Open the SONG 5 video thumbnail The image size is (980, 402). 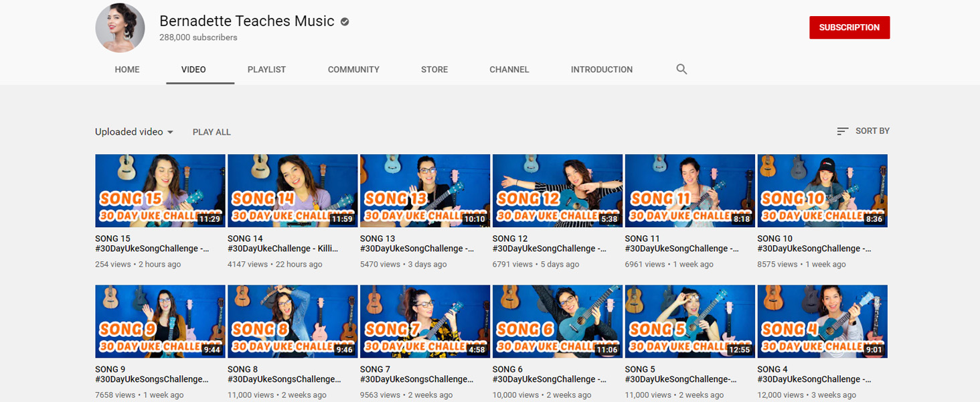690,322
